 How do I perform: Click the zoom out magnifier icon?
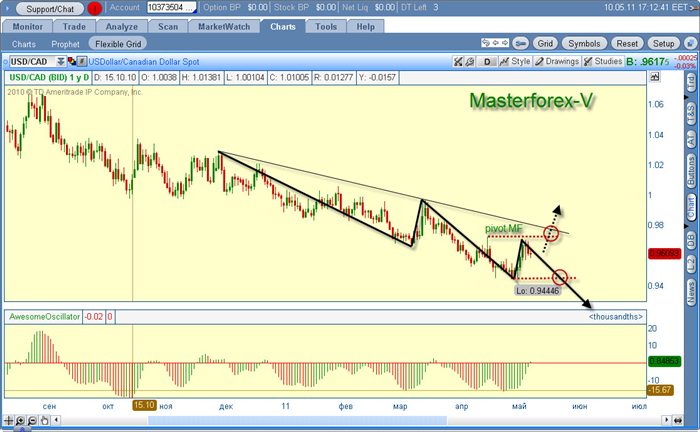point(32,420)
